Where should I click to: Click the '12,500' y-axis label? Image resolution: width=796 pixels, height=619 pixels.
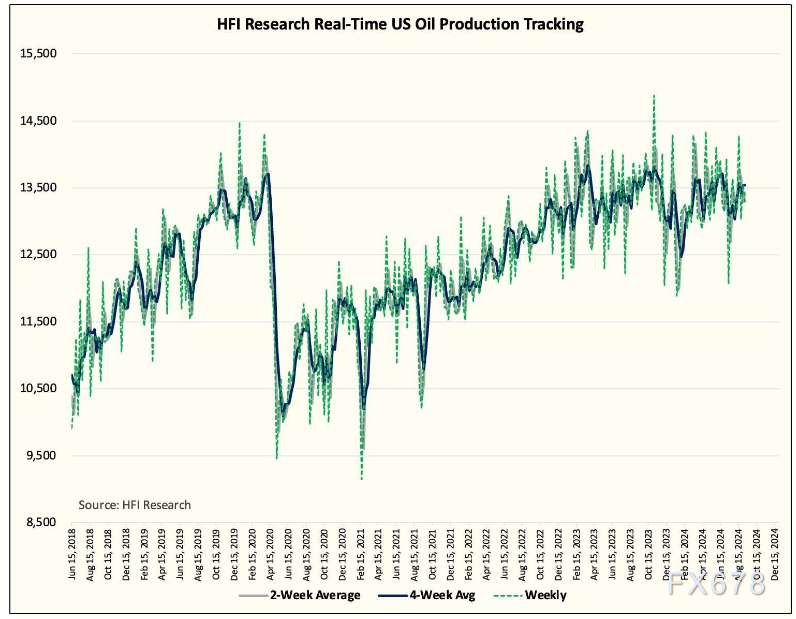(38, 254)
